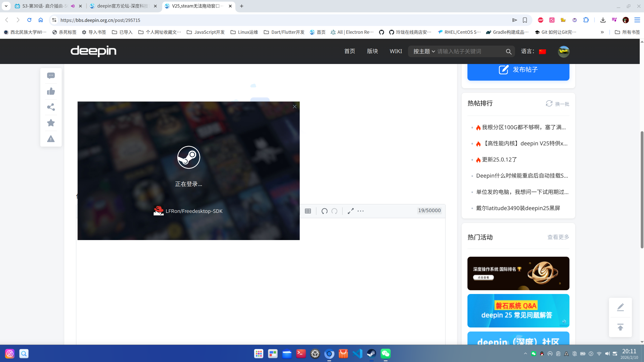Show hidden bookmarks overflow chevron
Viewport: 644px width, 362px height.
602,32
